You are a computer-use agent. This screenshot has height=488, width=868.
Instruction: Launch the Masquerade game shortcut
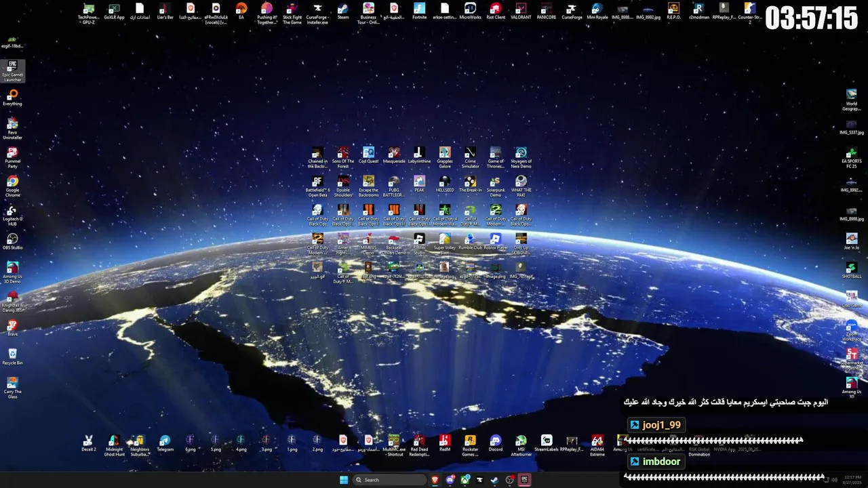pos(394,155)
